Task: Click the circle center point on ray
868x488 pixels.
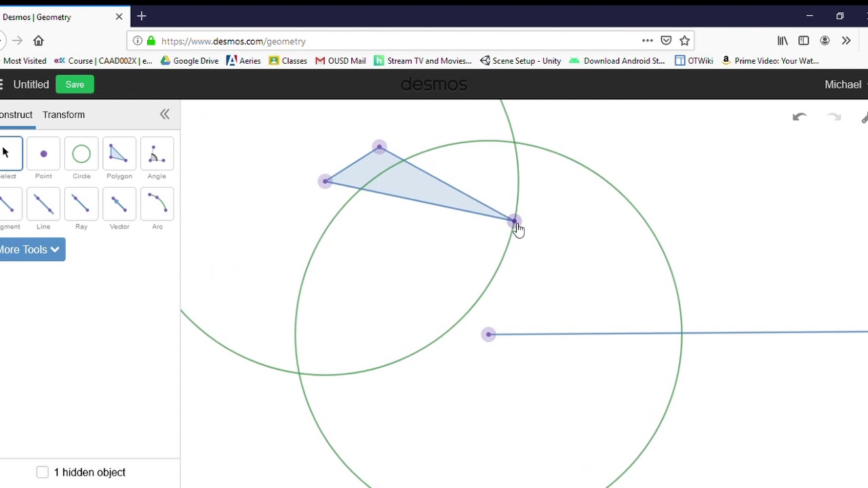Action: point(488,334)
